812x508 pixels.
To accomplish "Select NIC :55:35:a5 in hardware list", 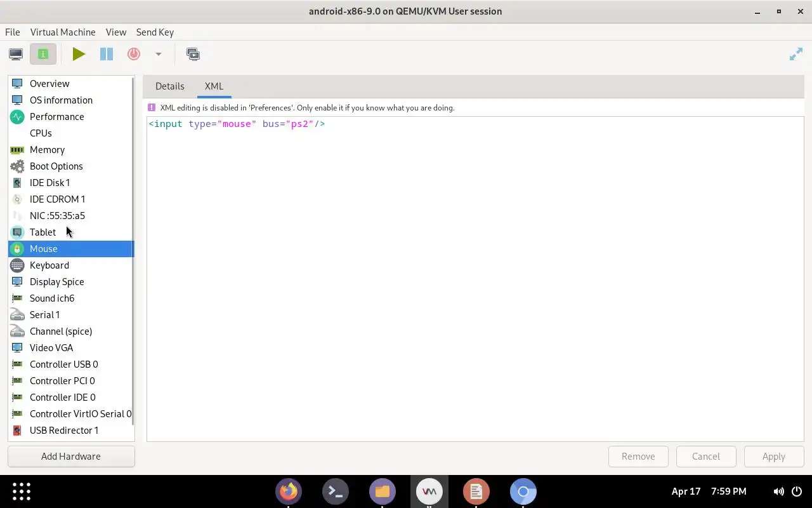I will pos(71,216).
